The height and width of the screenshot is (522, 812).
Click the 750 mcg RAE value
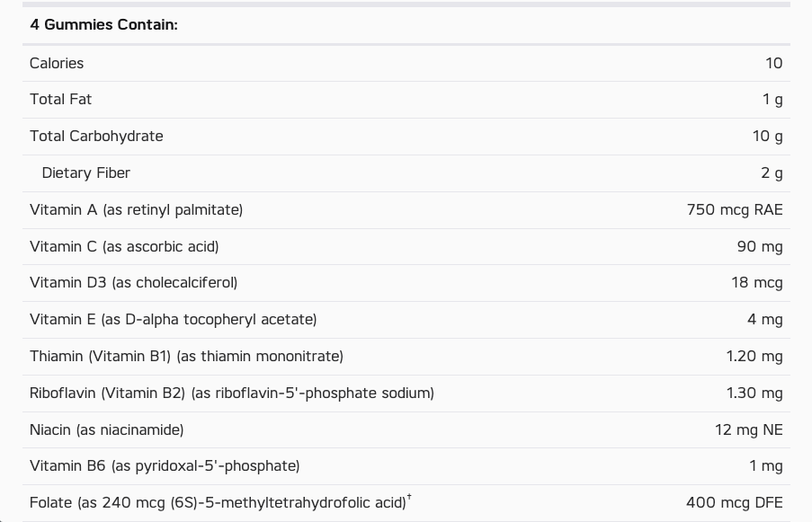[735, 209]
